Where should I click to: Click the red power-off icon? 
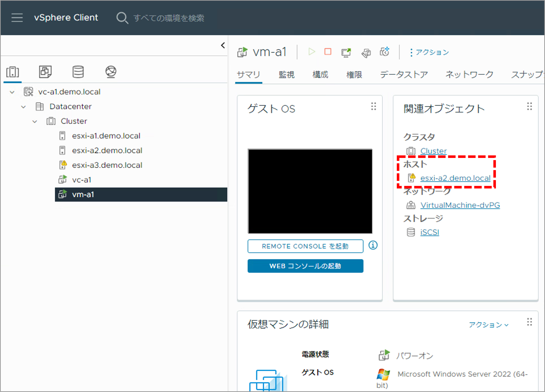[x=328, y=52]
